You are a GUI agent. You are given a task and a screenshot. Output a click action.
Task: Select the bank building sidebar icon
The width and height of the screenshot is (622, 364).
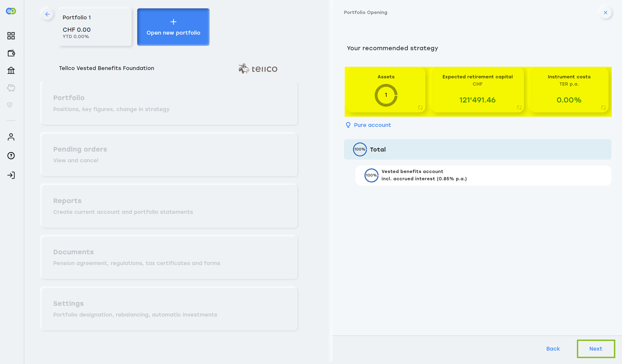[11, 70]
